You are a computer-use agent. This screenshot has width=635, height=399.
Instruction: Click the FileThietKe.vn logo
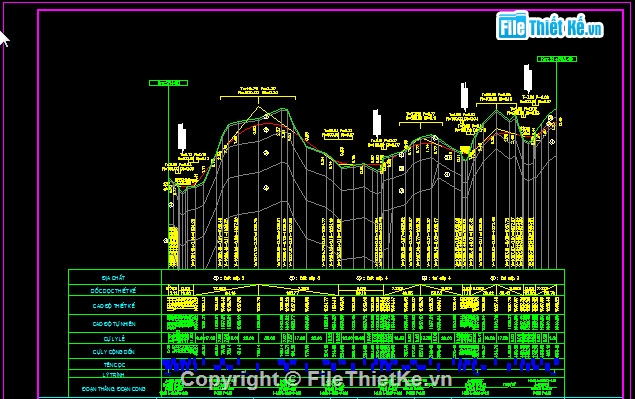coord(550,26)
